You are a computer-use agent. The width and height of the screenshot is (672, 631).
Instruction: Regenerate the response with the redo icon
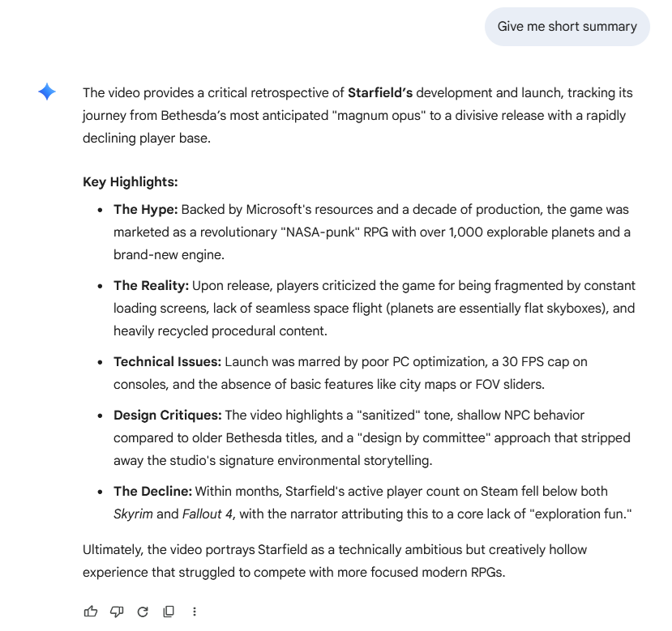[143, 612]
